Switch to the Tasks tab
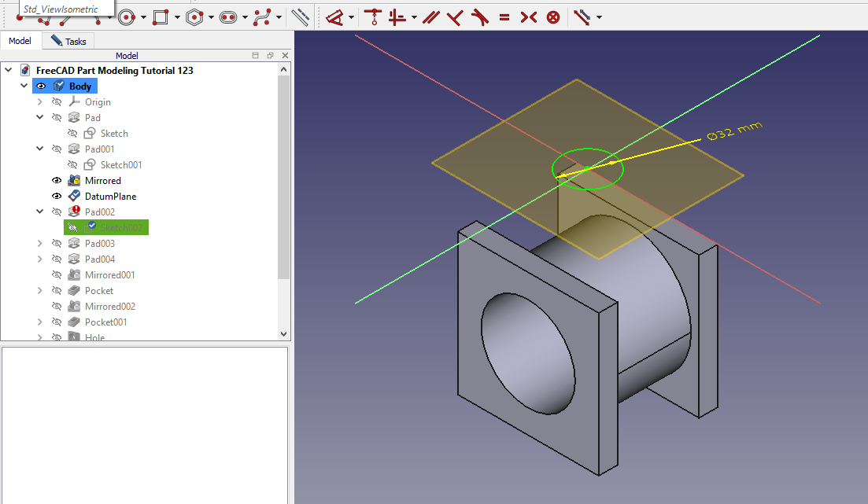 [68, 41]
